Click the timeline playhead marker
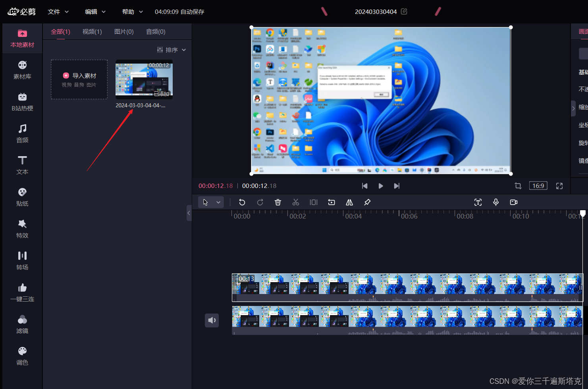Viewport: 588px width, 389px height. point(583,214)
